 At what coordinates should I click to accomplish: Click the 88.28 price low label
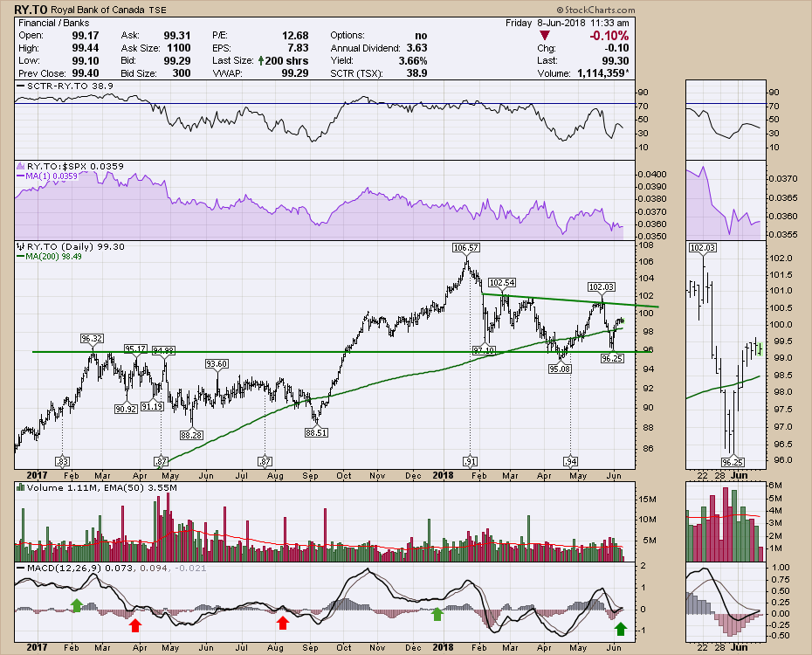click(x=191, y=435)
